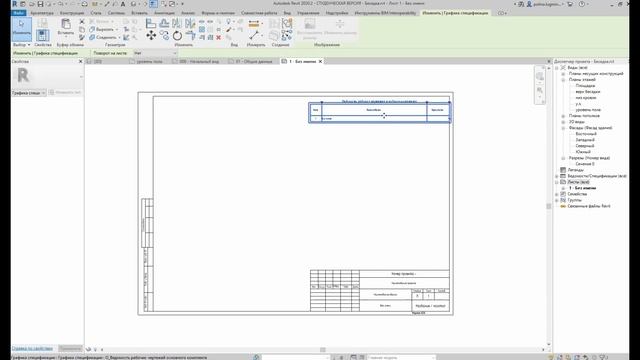
Task: Click the horizontal scrollbar thumb below the view
Action: 323,350
